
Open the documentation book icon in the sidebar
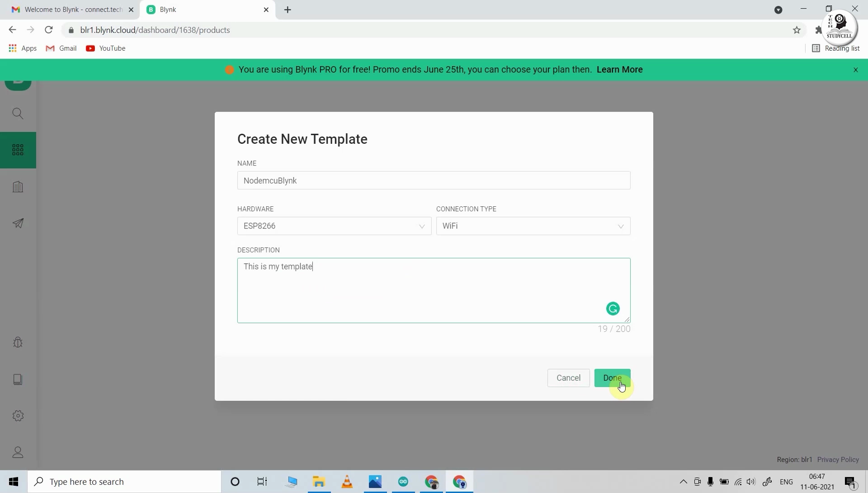(x=18, y=379)
